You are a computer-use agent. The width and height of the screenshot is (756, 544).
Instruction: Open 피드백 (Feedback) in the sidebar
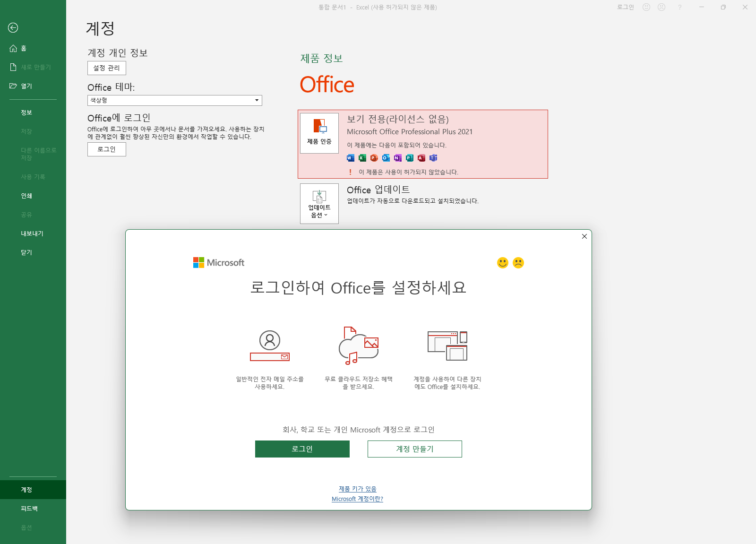click(x=33, y=509)
